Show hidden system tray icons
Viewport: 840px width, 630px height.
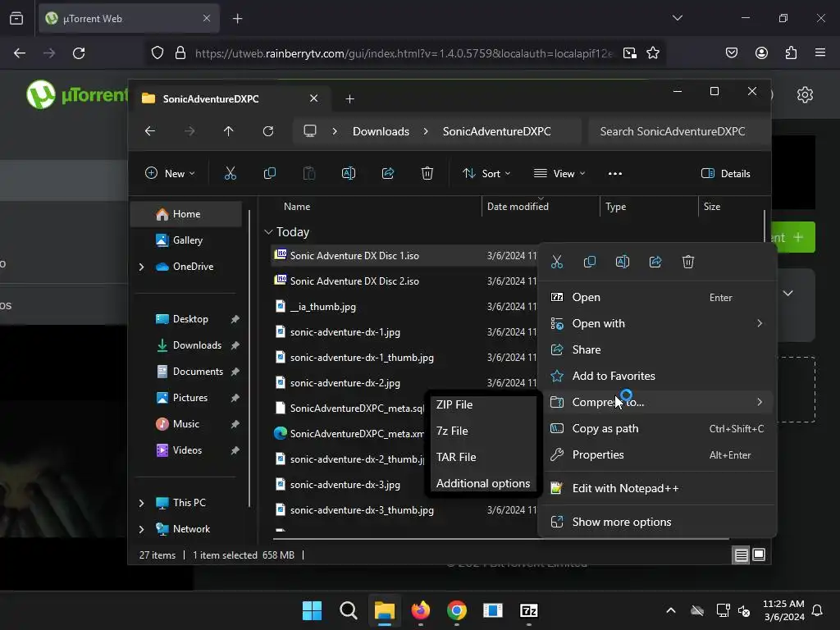pos(670,610)
